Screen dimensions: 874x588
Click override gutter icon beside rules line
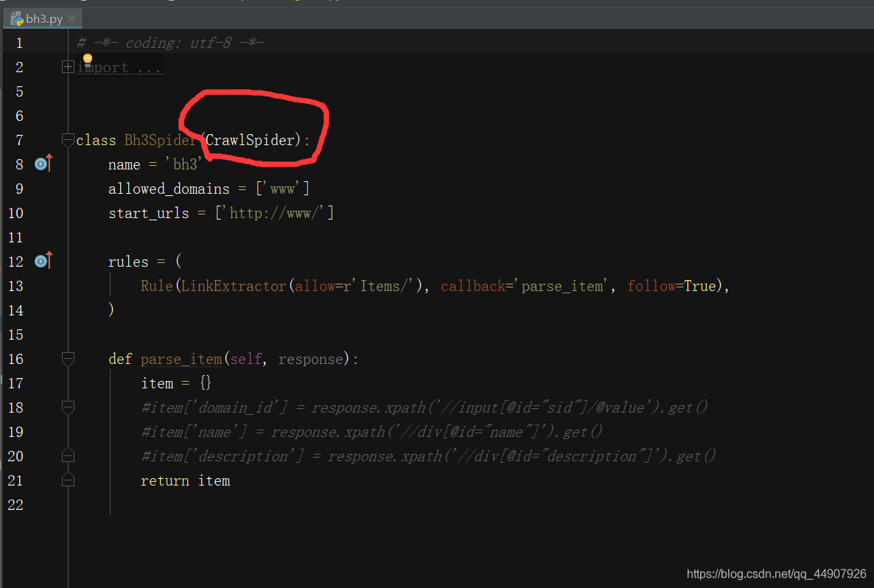coord(43,261)
